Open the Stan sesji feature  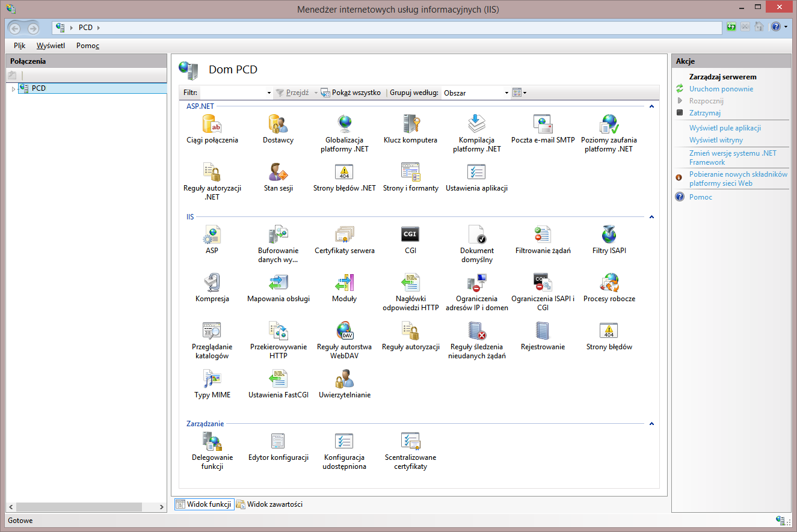pos(278,177)
